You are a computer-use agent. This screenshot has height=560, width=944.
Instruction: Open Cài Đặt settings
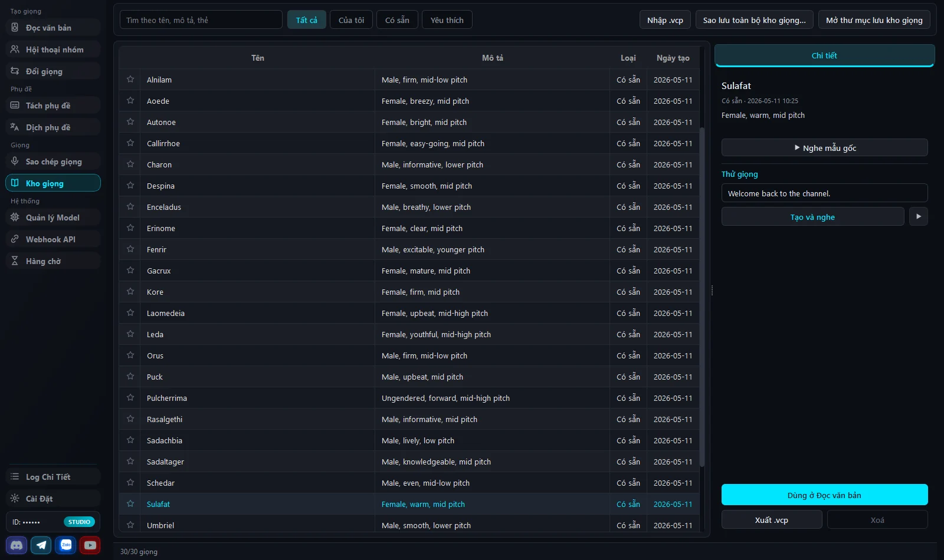click(x=53, y=499)
